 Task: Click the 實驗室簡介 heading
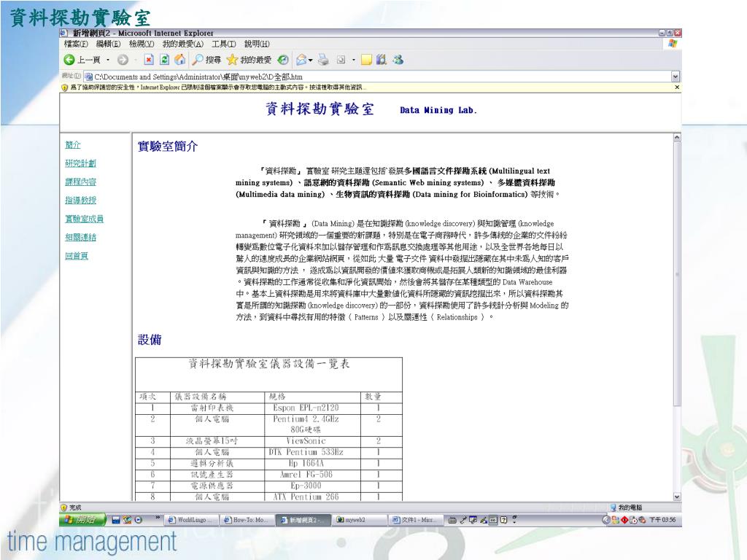[167, 146]
